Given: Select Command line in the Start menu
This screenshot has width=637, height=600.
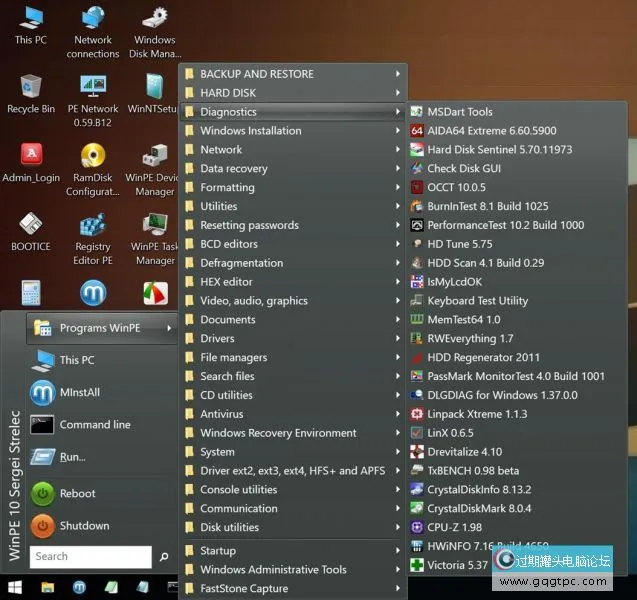Looking at the screenshot, I should pos(94,425).
